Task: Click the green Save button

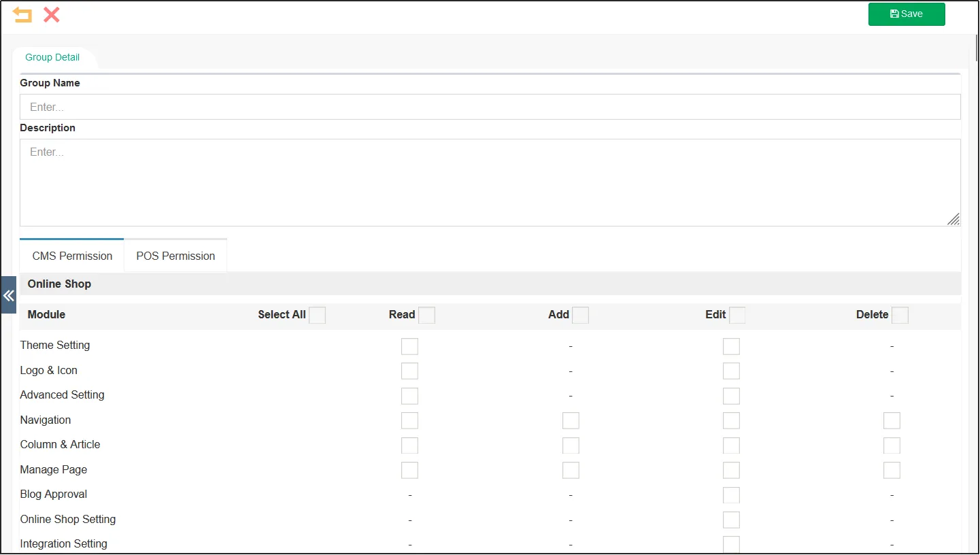Action: pos(906,14)
